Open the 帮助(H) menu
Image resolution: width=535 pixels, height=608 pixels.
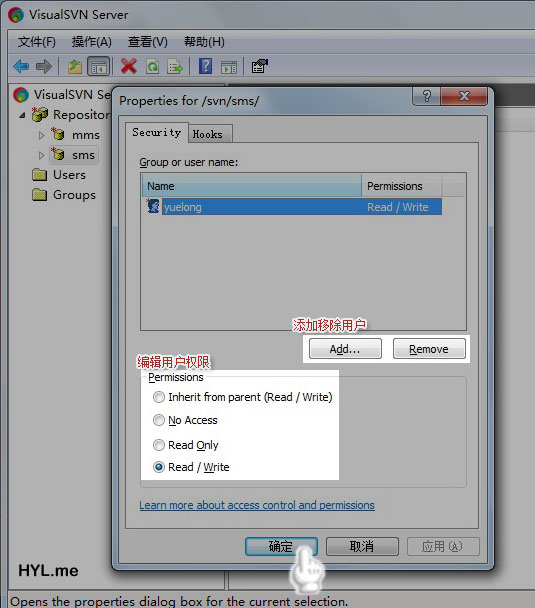(204, 41)
